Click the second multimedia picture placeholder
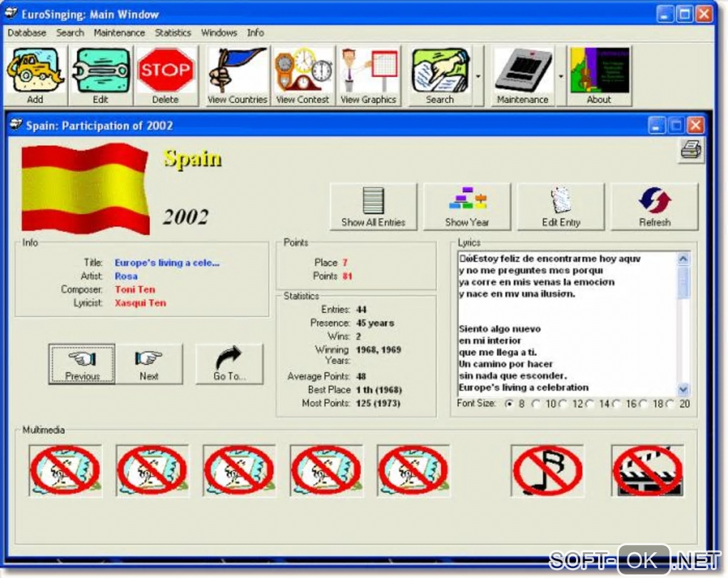The height and width of the screenshot is (578, 728). 152,471
